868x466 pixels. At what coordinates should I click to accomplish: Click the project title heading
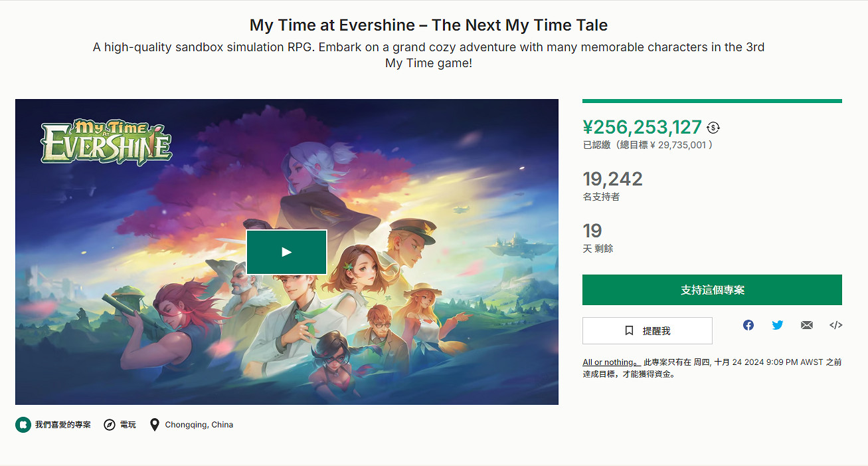click(x=428, y=25)
